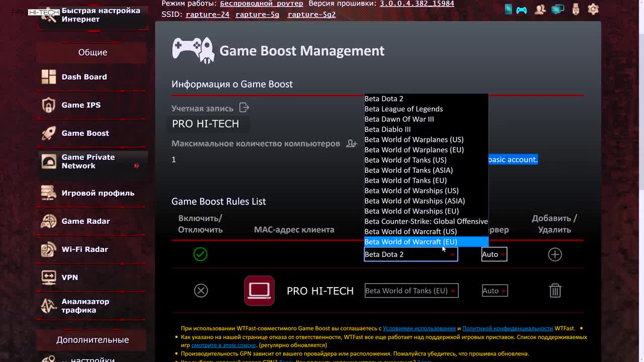The width and height of the screenshot is (644, 362).
Task: Go to Game IPS menu item
Action: point(81,105)
